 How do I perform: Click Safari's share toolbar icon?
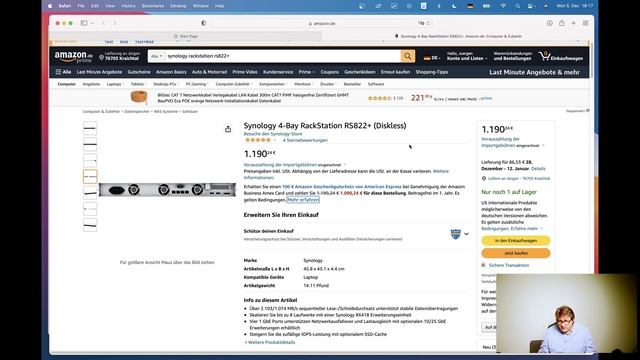click(x=562, y=23)
